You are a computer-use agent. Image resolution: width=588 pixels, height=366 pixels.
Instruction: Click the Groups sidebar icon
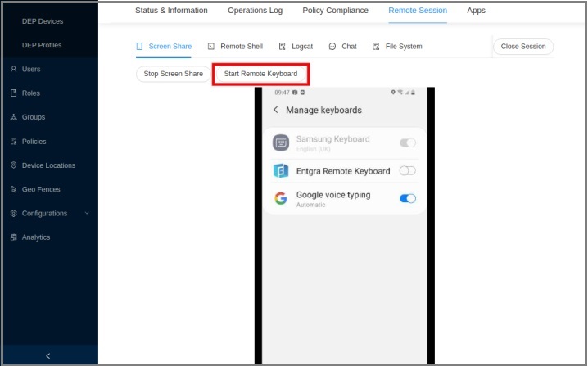click(13, 117)
